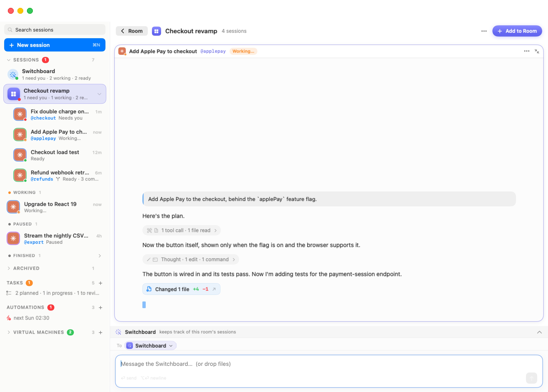Expand the 1 tool call · 1 file read details

[181, 230]
